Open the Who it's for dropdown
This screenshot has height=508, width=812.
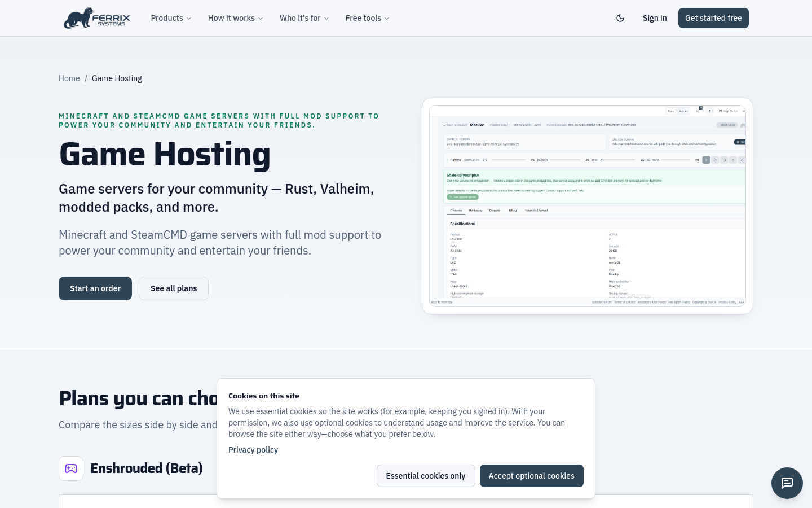[304, 18]
